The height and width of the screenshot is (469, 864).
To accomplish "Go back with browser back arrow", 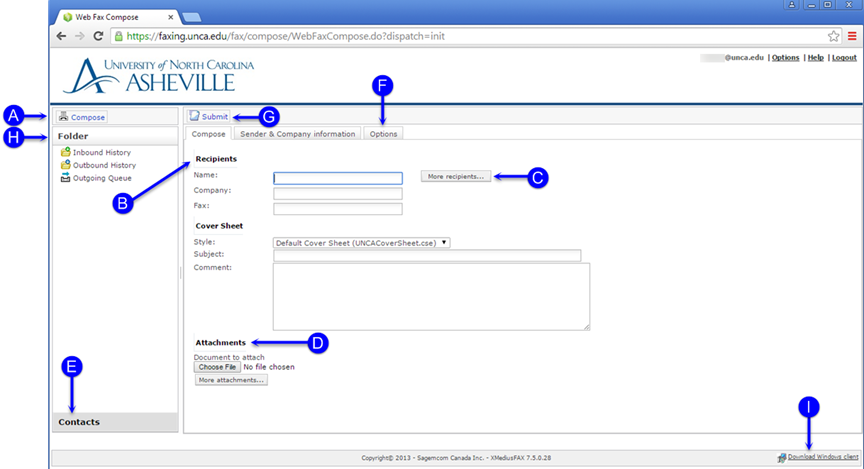I will pos(62,36).
